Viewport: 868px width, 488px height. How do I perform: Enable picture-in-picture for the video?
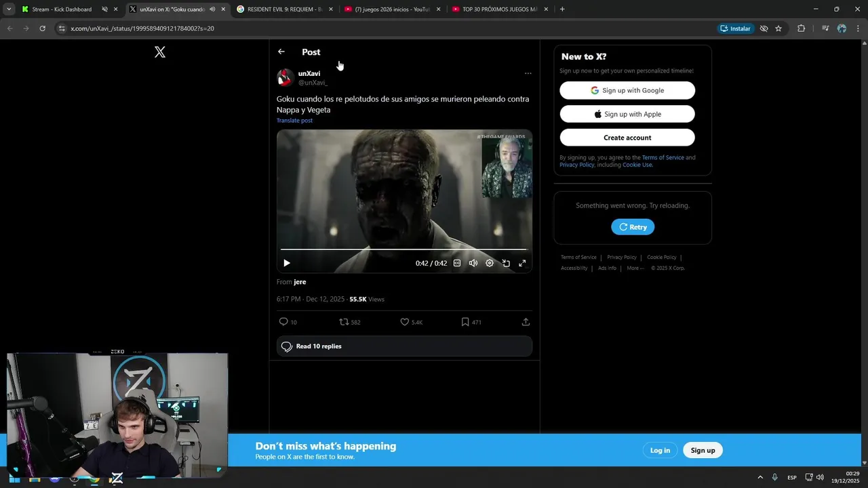[506, 263]
